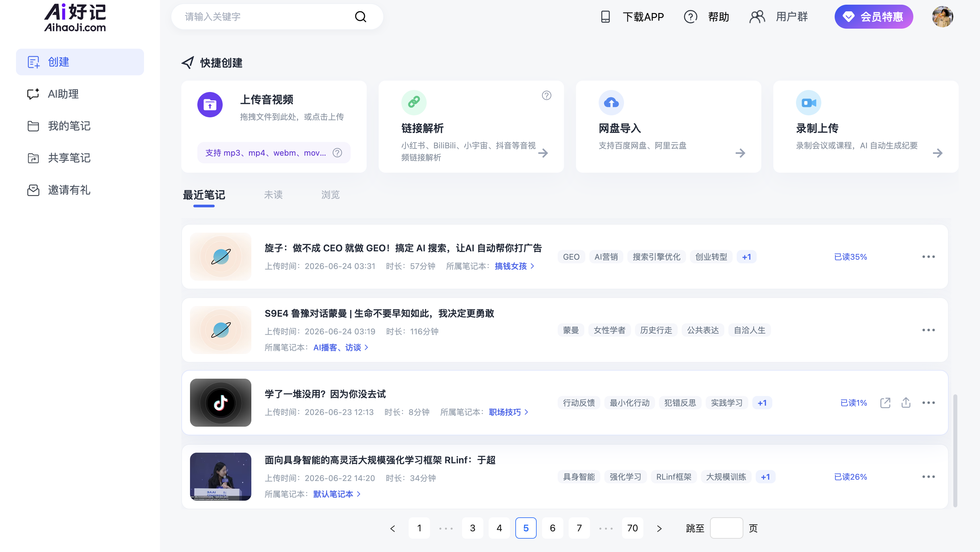The width and height of the screenshot is (980, 552).
Task: Share the 学了一堆没用 note
Action: point(906,402)
